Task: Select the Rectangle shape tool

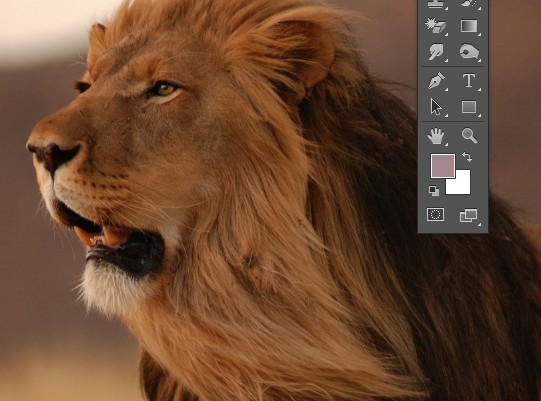Action: [469, 107]
